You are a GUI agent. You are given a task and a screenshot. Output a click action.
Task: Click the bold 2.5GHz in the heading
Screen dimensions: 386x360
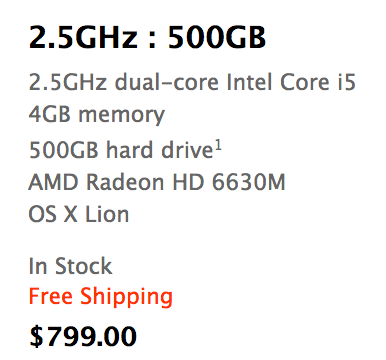[83, 36]
